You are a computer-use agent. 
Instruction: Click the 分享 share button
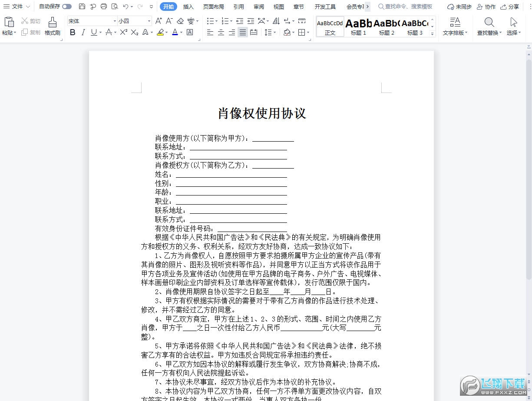pyautogui.click(x=510, y=7)
